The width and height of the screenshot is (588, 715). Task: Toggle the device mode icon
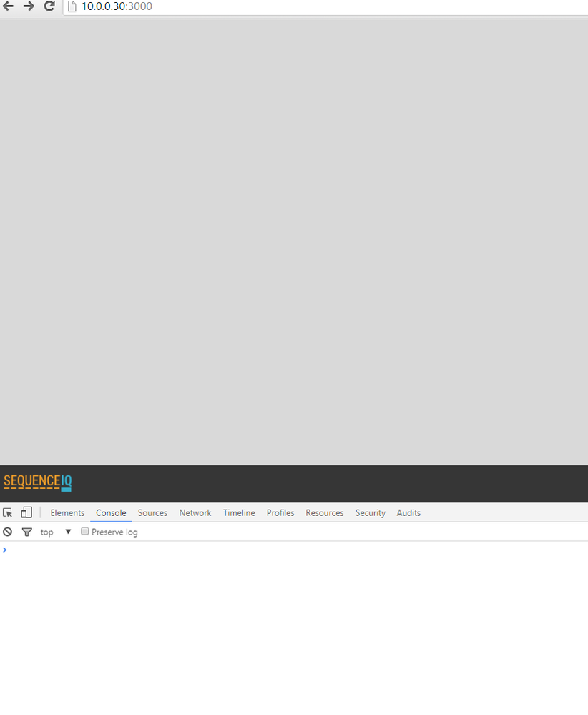pyautogui.click(x=27, y=512)
